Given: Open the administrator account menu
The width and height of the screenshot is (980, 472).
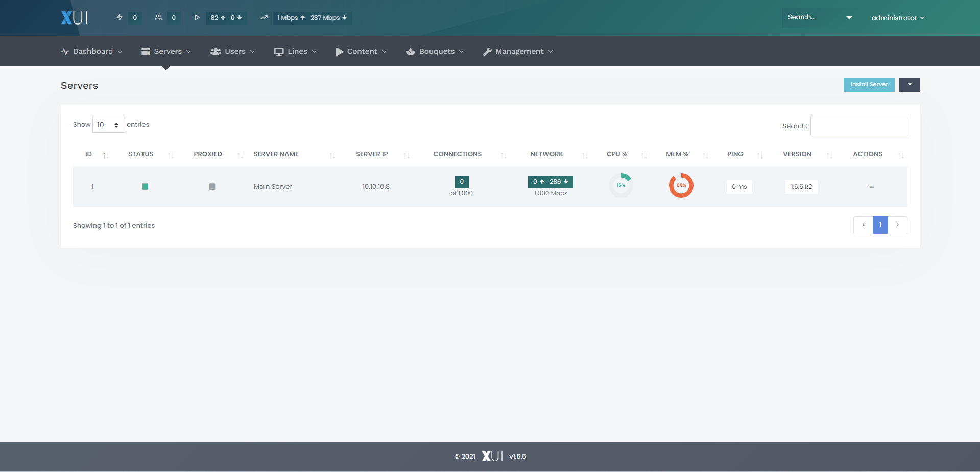Looking at the screenshot, I should 898,18.
